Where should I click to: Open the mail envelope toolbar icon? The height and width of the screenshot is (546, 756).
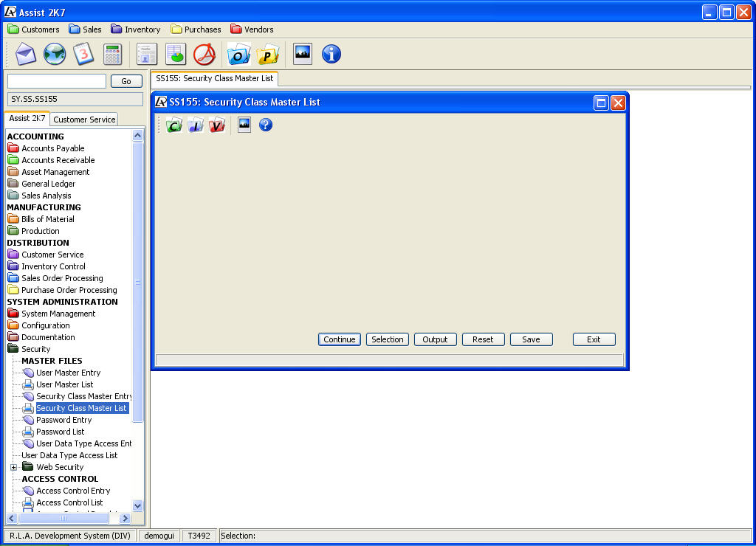coord(26,54)
